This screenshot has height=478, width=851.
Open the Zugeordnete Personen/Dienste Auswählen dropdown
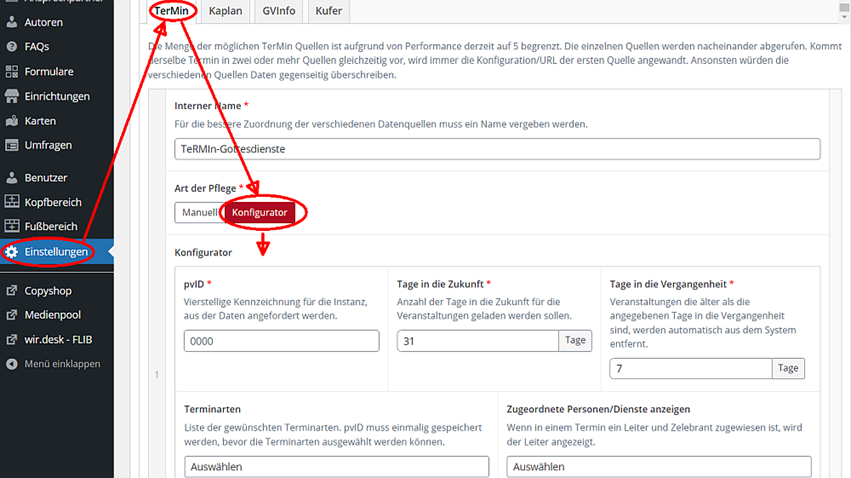pyautogui.click(x=659, y=467)
